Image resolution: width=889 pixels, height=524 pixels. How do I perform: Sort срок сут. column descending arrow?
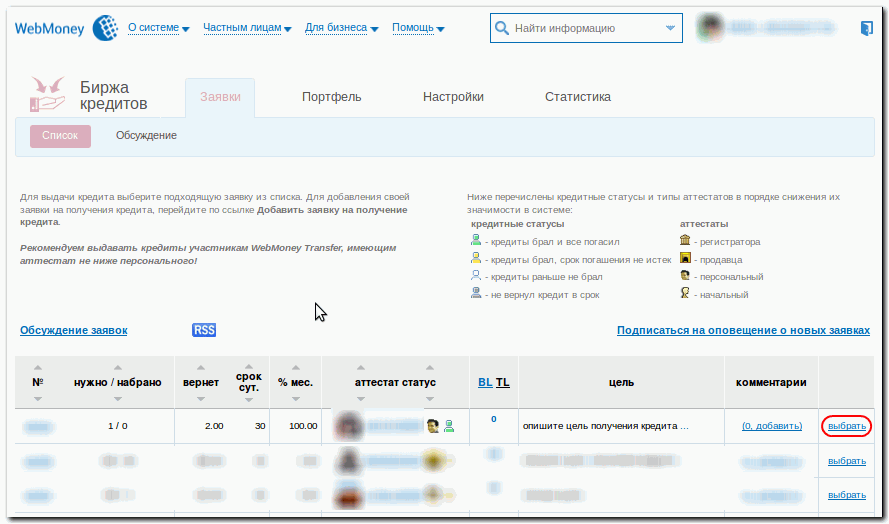pyautogui.click(x=249, y=400)
